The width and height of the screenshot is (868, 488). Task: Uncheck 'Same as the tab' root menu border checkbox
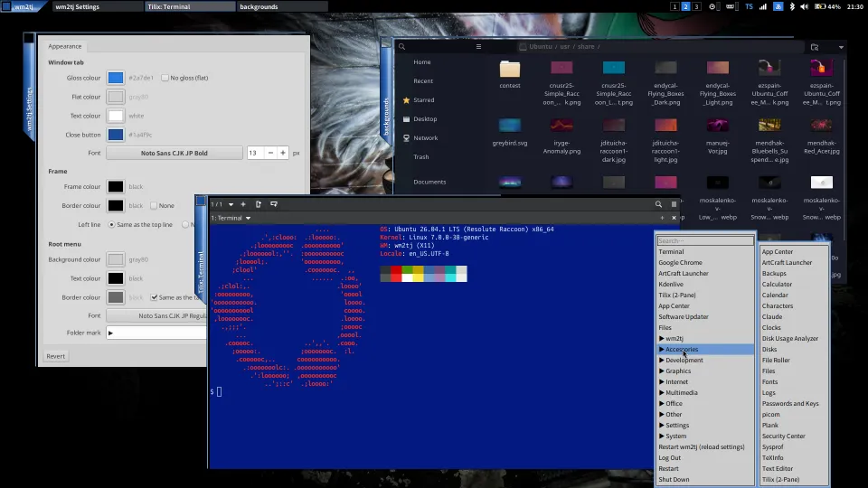[155, 297]
